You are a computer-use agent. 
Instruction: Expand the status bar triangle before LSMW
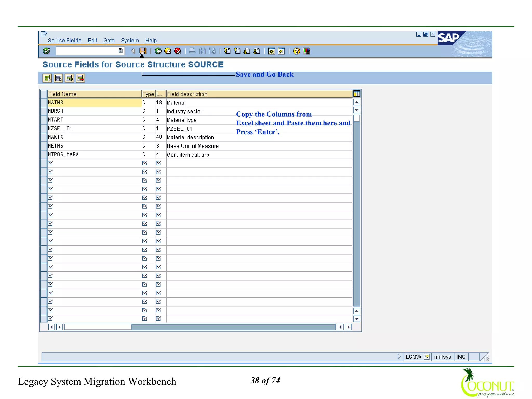coord(399,357)
